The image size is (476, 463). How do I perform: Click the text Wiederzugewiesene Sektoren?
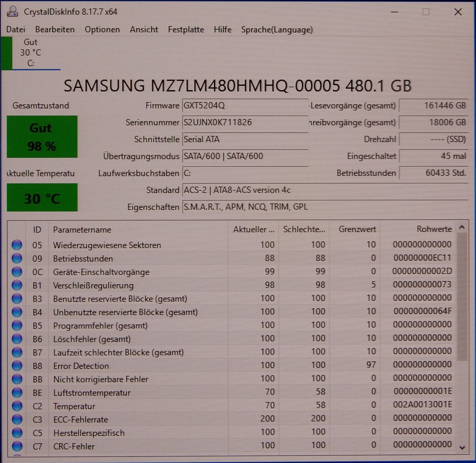tap(107, 245)
